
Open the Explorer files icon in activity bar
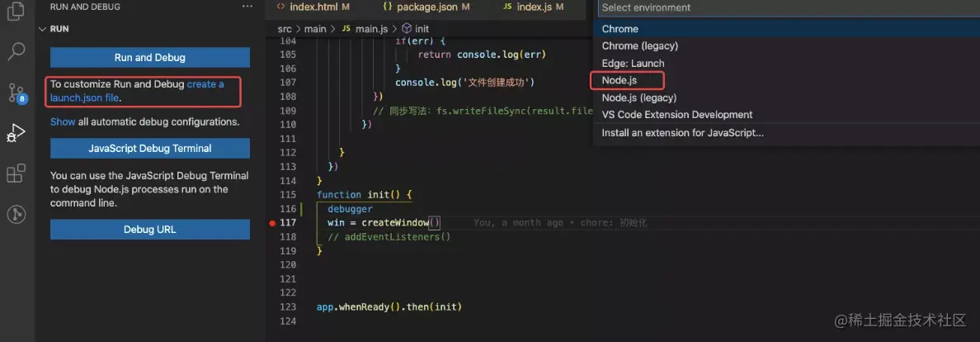[x=15, y=11]
